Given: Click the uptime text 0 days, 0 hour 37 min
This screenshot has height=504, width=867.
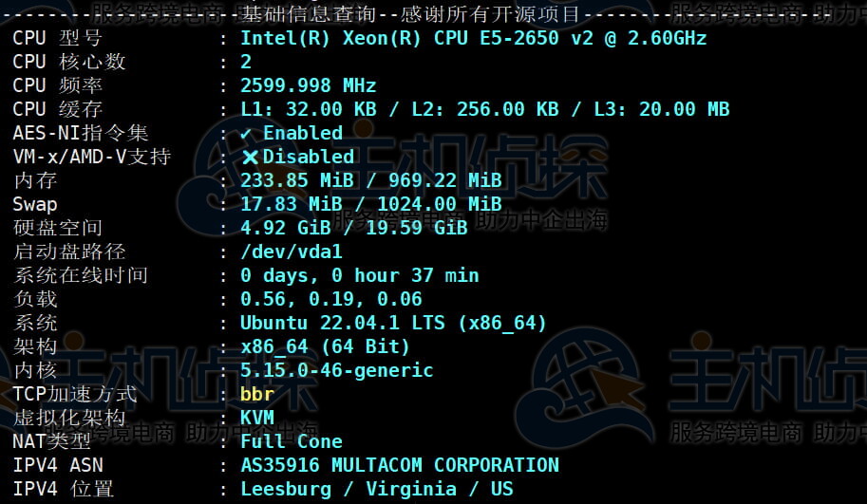Looking at the screenshot, I should (359, 276).
